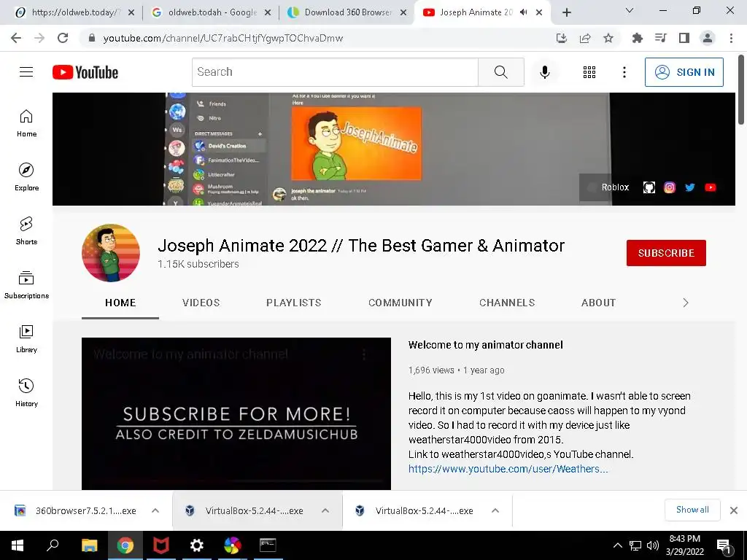
Task: Reload the page with refresh icon
Action: tap(63, 38)
